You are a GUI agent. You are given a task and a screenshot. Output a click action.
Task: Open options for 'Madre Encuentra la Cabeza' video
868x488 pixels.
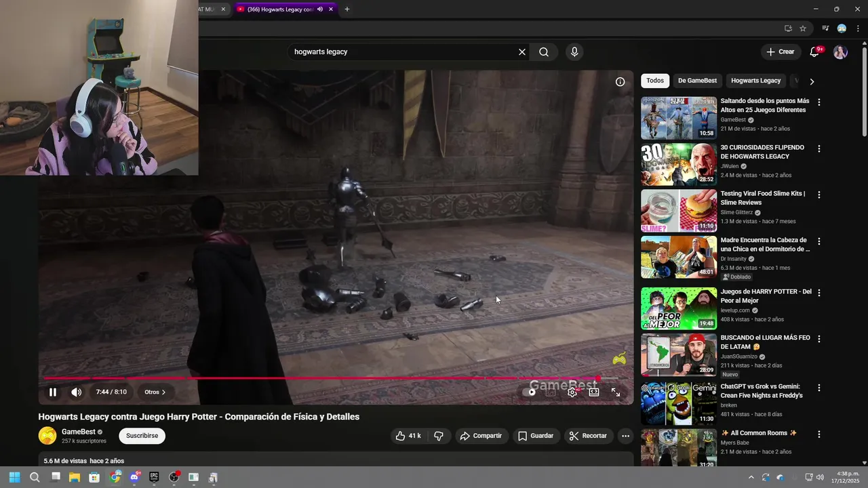click(x=819, y=241)
